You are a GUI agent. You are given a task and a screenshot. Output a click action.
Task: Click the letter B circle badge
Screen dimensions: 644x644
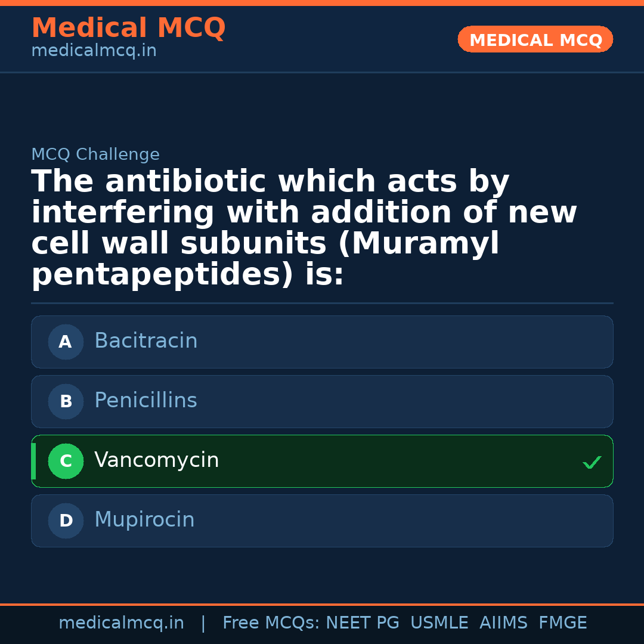click(66, 402)
